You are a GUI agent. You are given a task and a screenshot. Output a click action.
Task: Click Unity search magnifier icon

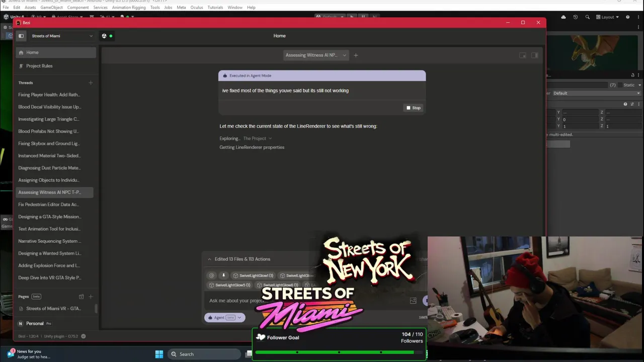[x=587, y=17]
